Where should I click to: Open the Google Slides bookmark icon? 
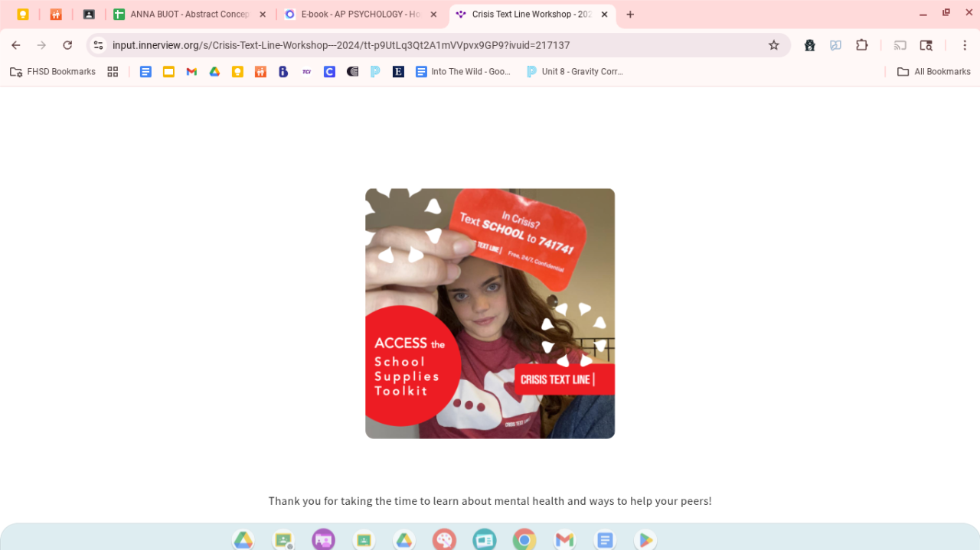(x=168, y=72)
